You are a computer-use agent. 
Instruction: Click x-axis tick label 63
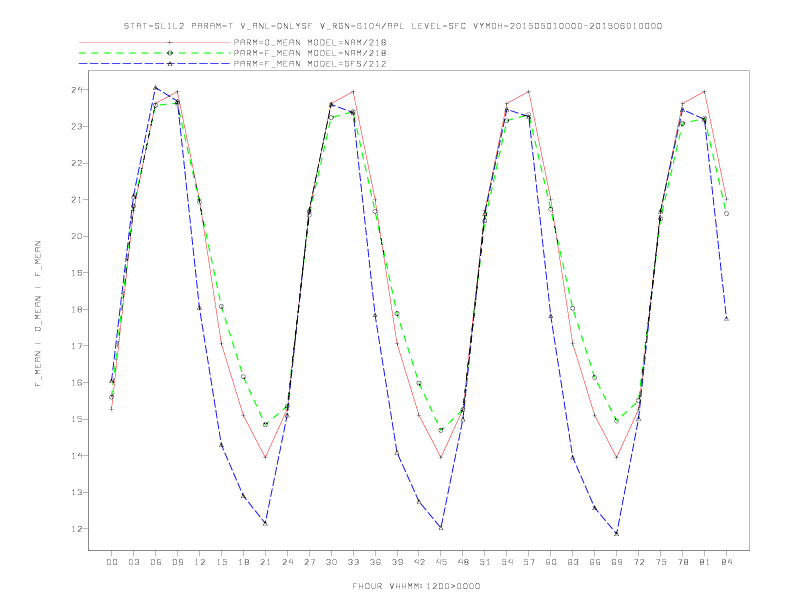(x=573, y=562)
